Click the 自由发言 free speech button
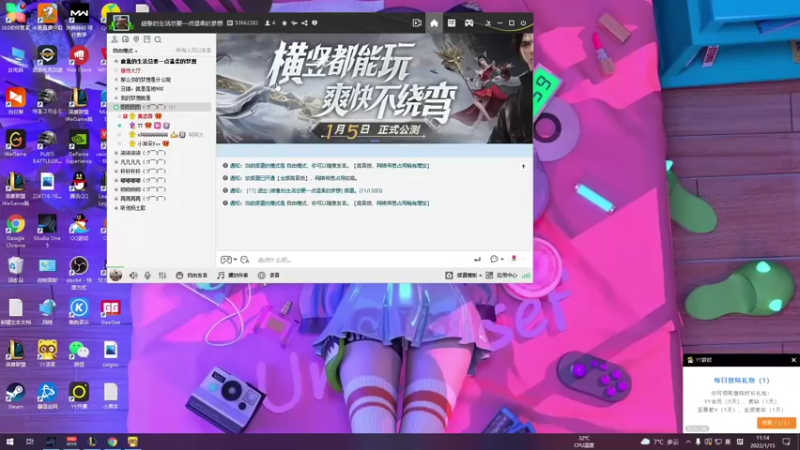 pyautogui.click(x=192, y=276)
